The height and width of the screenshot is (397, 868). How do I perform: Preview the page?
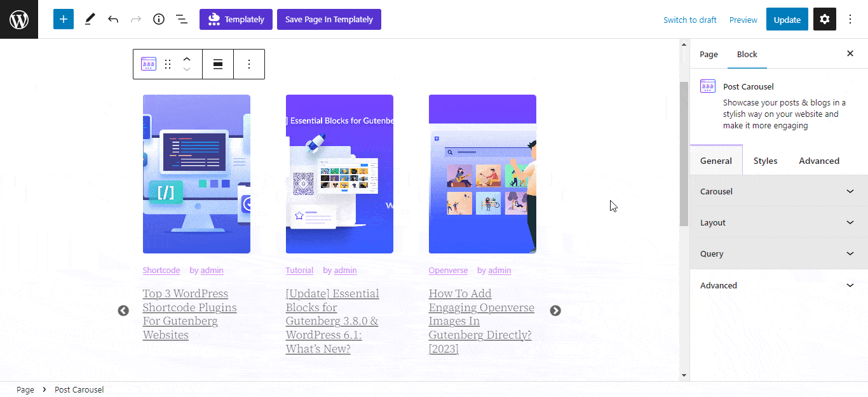743,20
